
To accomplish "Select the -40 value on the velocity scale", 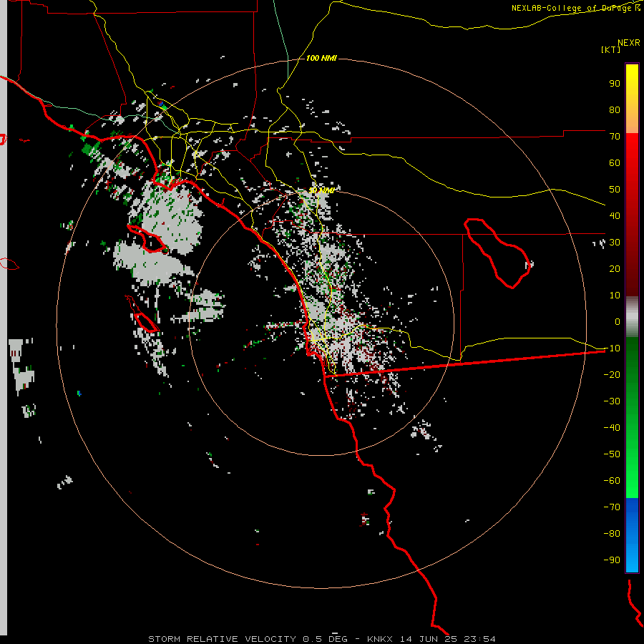I will tap(612, 428).
